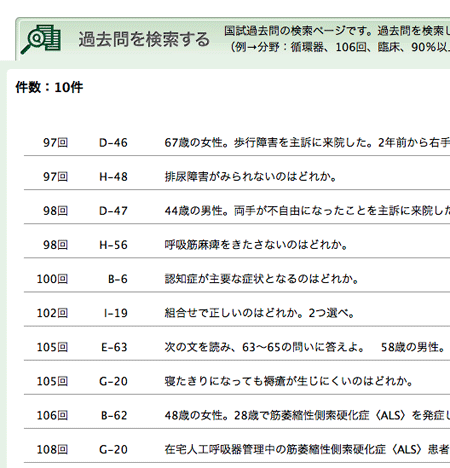Screen dimensions: 450x468
Task: Click question number H-56
Action: tap(113, 245)
